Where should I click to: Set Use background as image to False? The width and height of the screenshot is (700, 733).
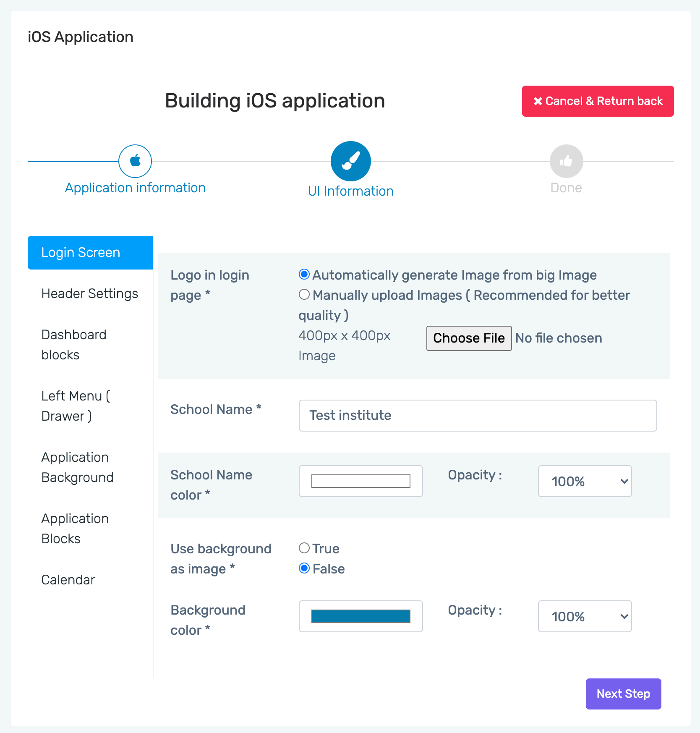[304, 568]
